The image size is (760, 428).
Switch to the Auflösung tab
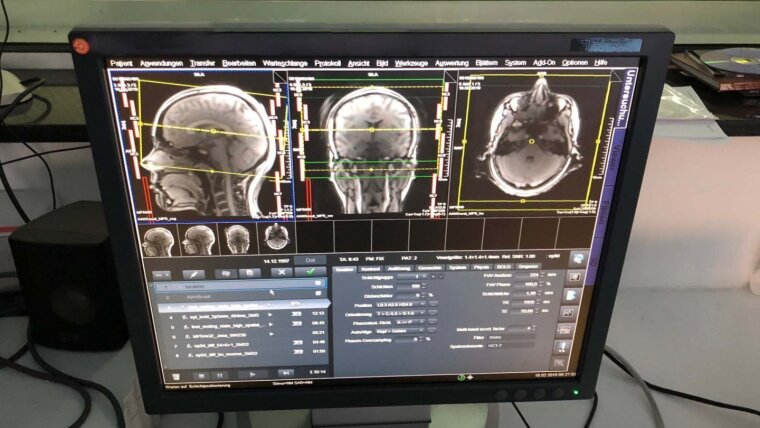tap(399, 268)
